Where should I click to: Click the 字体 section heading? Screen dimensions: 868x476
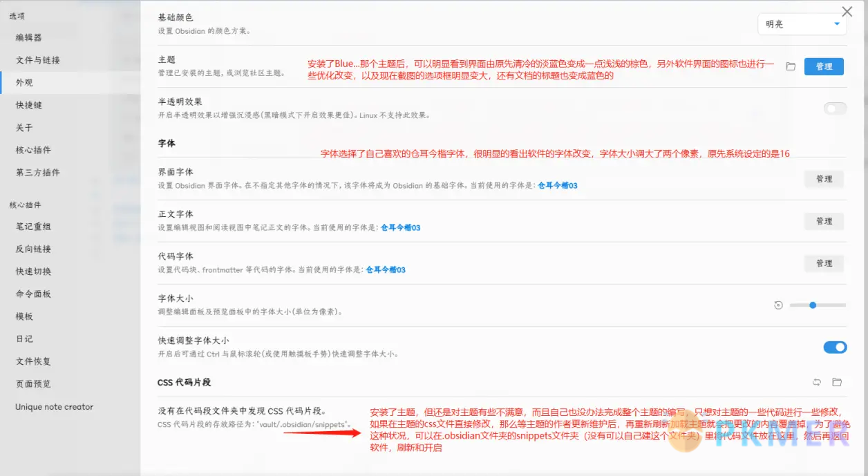167,143
